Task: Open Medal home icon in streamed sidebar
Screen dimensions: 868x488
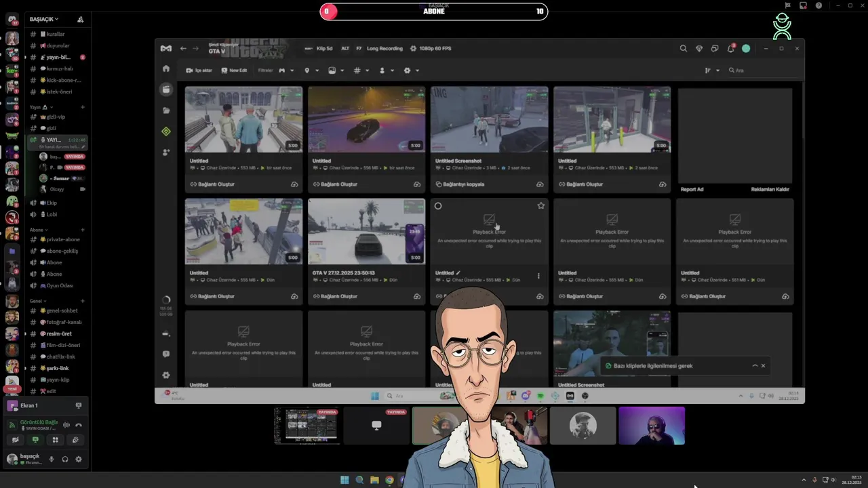Action: (x=166, y=68)
